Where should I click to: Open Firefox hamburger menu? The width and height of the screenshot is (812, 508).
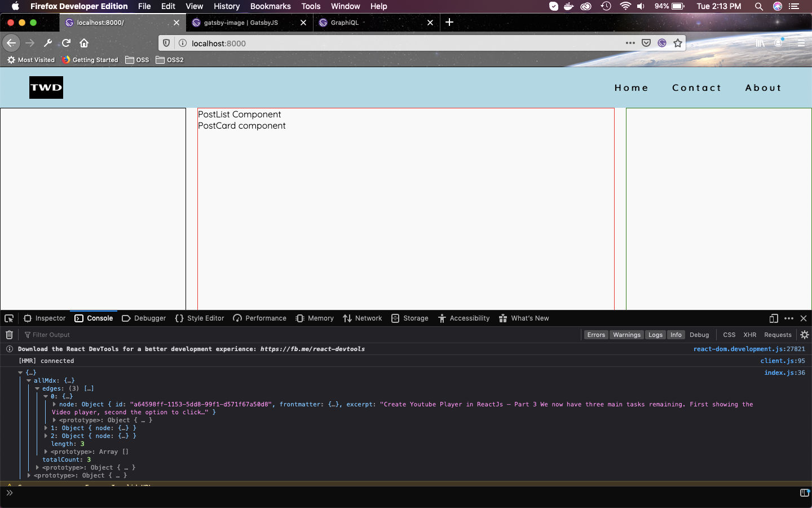point(801,43)
